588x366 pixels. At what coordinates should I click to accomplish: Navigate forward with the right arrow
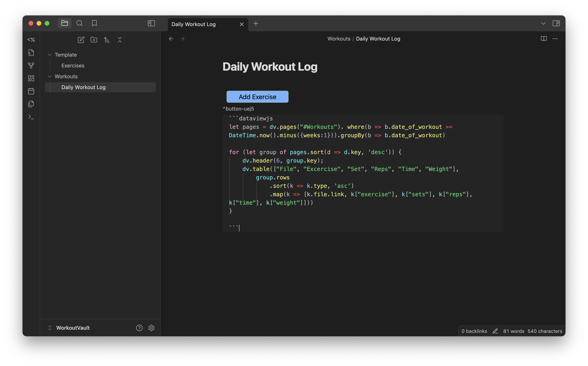pyautogui.click(x=182, y=39)
